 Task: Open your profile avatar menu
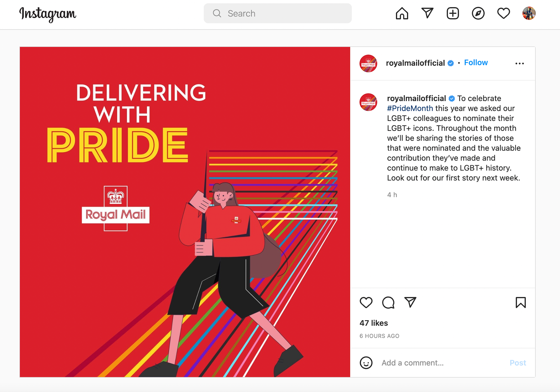(529, 13)
